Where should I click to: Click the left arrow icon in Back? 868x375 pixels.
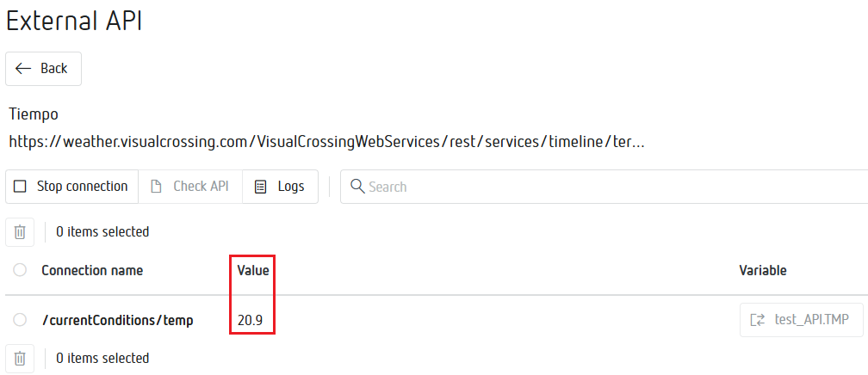(x=23, y=69)
